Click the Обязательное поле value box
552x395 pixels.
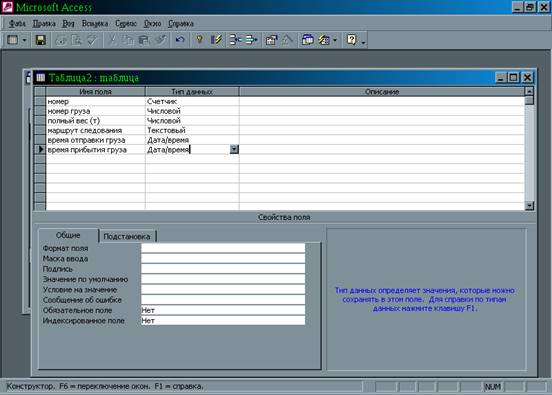point(223,310)
